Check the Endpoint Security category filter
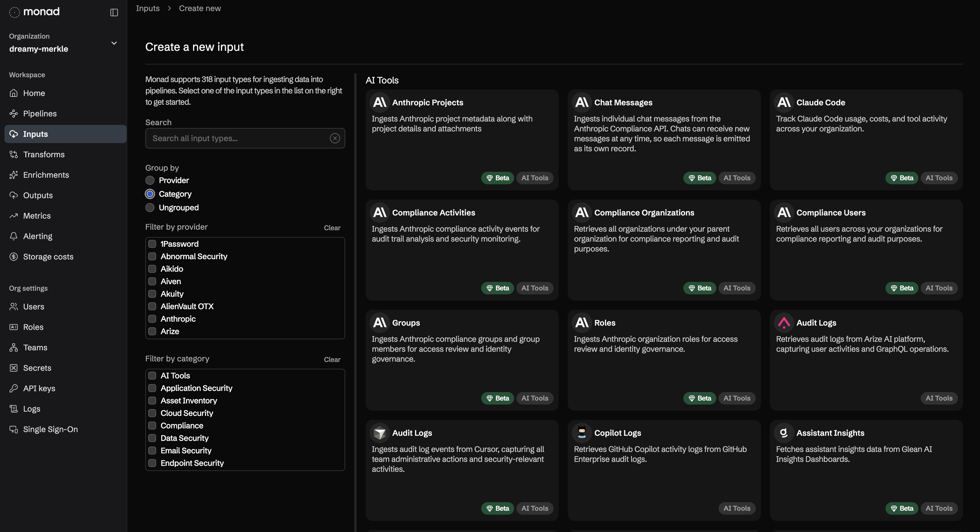980x532 pixels. click(x=152, y=463)
